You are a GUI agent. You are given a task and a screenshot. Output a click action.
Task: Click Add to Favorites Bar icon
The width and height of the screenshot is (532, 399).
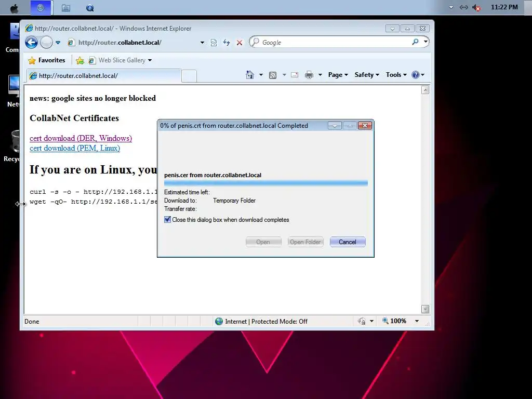coord(80,60)
